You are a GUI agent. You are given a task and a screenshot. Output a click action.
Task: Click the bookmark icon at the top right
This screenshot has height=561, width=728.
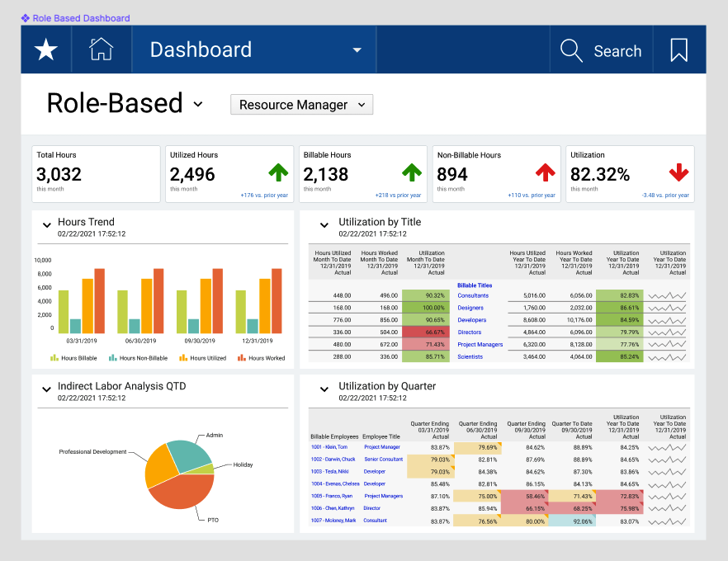[678, 50]
